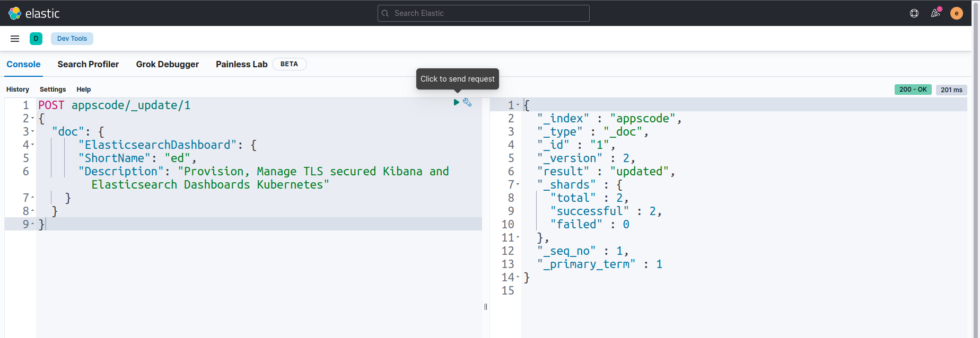Open the console History
Screen dimensions: 980x338
coord(17,90)
